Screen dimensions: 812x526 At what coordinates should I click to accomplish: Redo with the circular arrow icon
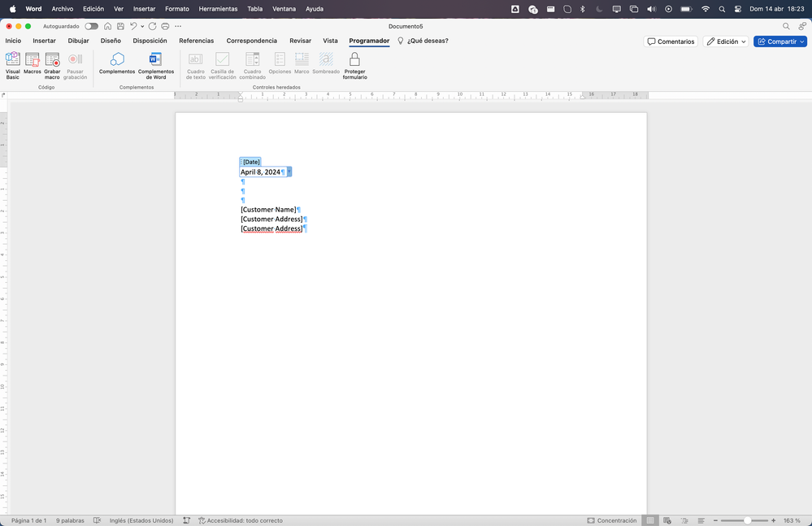pyautogui.click(x=152, y=26)
